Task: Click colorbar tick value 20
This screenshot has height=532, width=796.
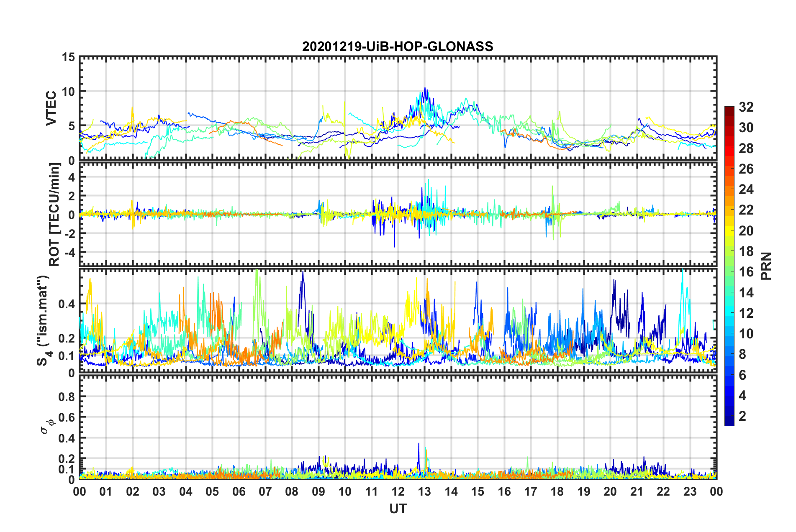Action: [746, 231]
